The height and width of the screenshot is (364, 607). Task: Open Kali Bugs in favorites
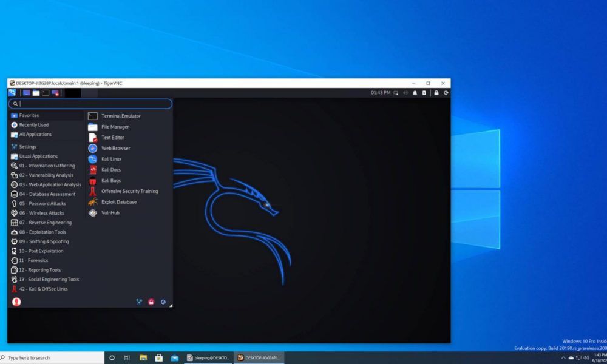[x=129, y=181]
